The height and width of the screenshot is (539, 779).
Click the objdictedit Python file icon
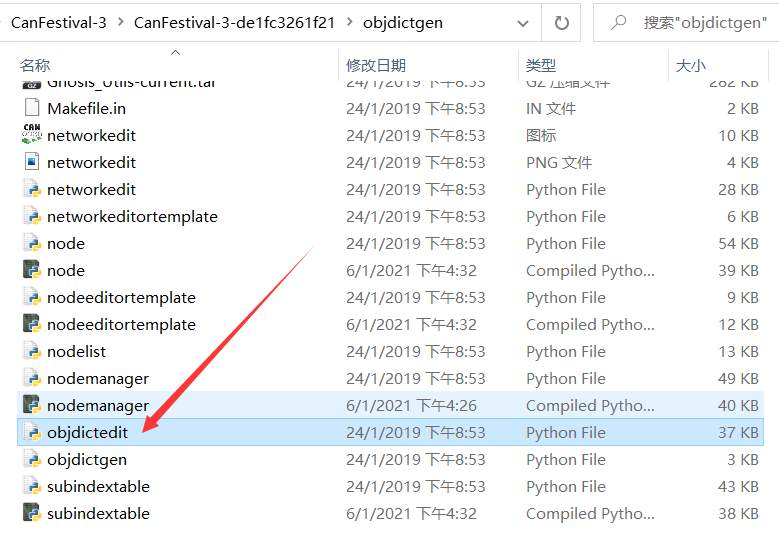pos(32,432)
